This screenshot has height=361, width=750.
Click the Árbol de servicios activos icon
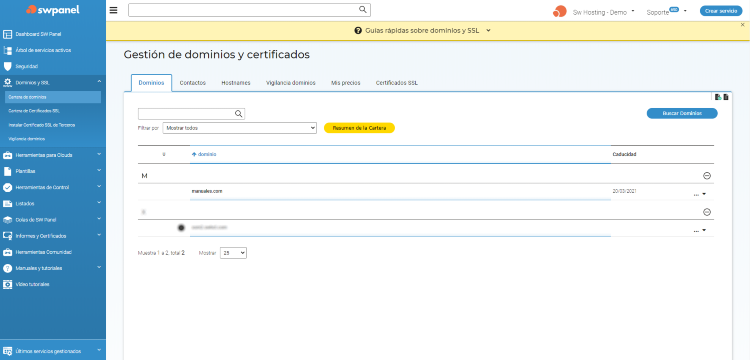[7, 50]
